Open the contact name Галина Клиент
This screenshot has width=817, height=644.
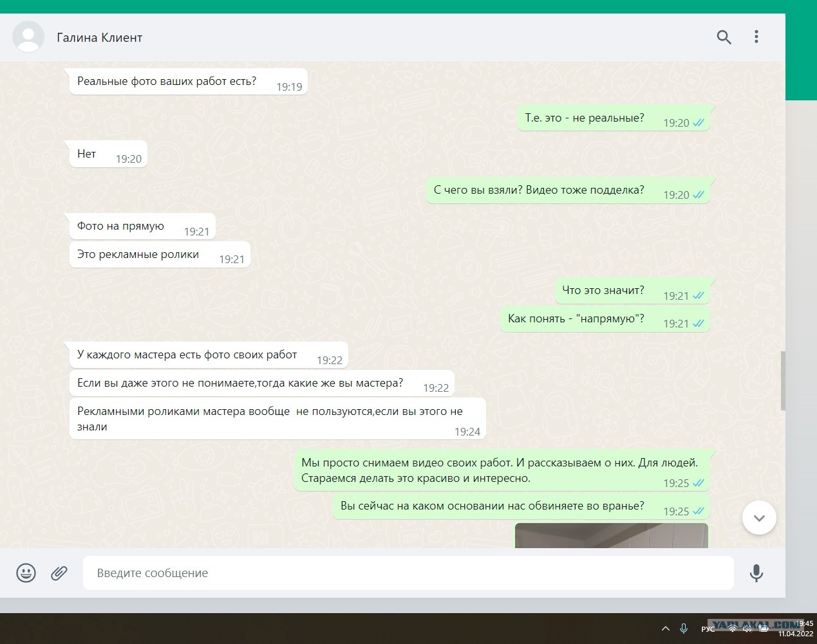point(99,37)
